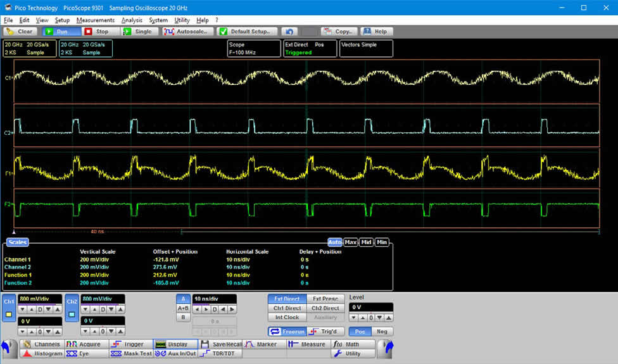618x364 pixels.
Task: Open the Acquire settings
Action: point(87,344)
